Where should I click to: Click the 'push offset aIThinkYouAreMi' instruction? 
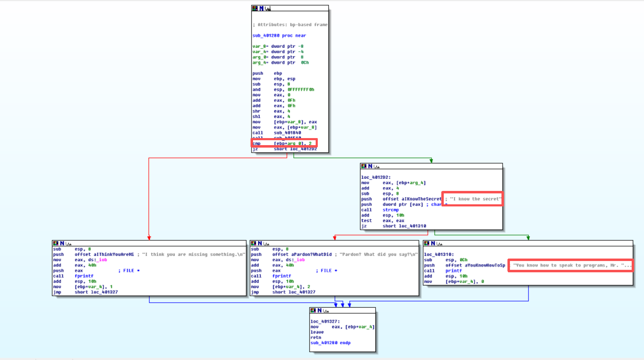coord(94,254)
